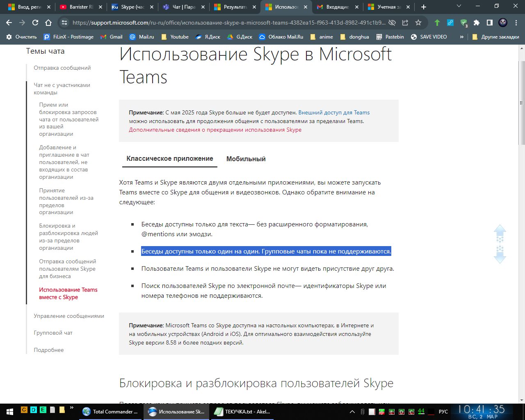Screen dimensions: 525x420
Task: Open the green shield extension with badge 3
Action: 463,23
